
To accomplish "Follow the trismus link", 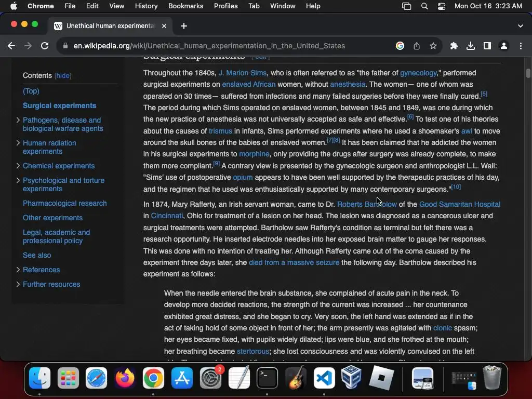I will [220, 131].
